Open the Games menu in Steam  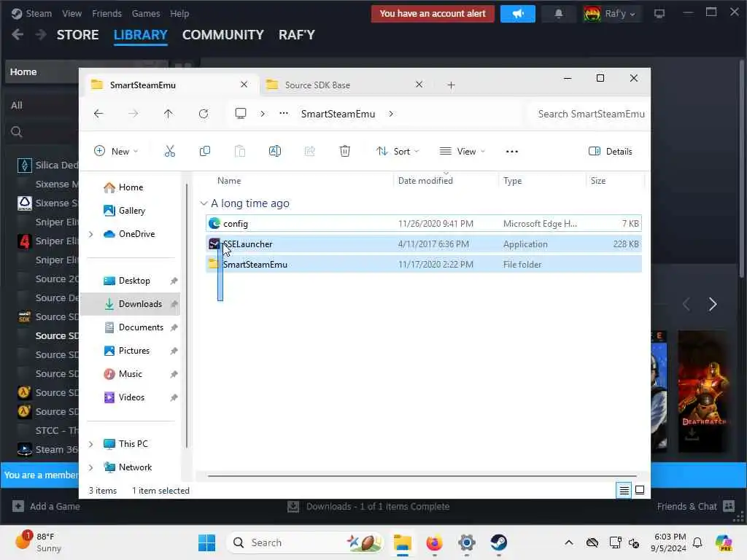146,14
